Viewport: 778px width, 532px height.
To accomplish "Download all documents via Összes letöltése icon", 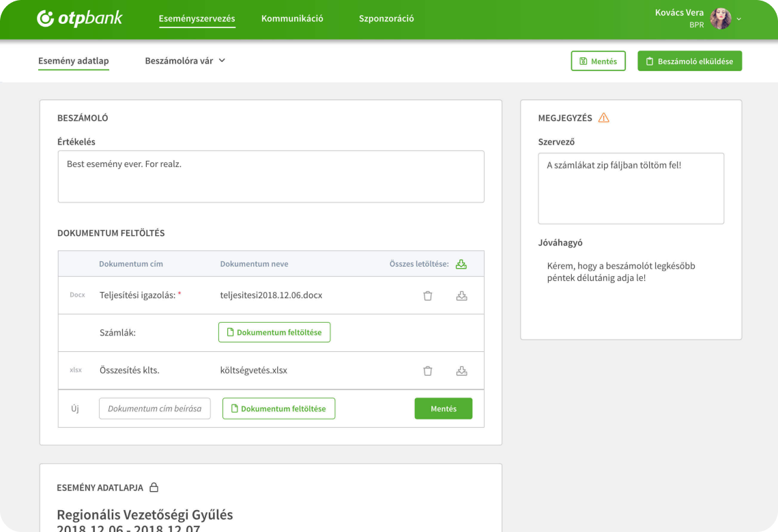I will [461, 264].
